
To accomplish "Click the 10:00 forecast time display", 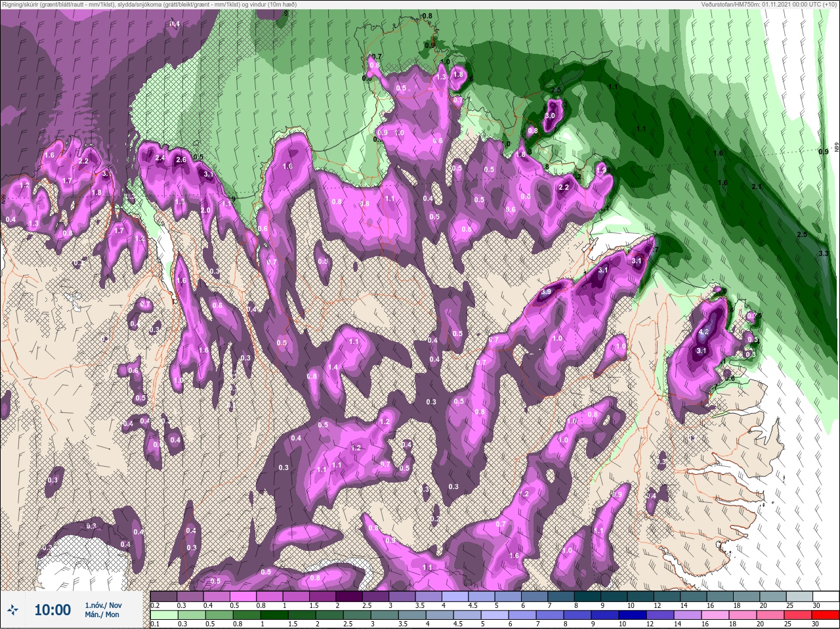I will (52, 610).
